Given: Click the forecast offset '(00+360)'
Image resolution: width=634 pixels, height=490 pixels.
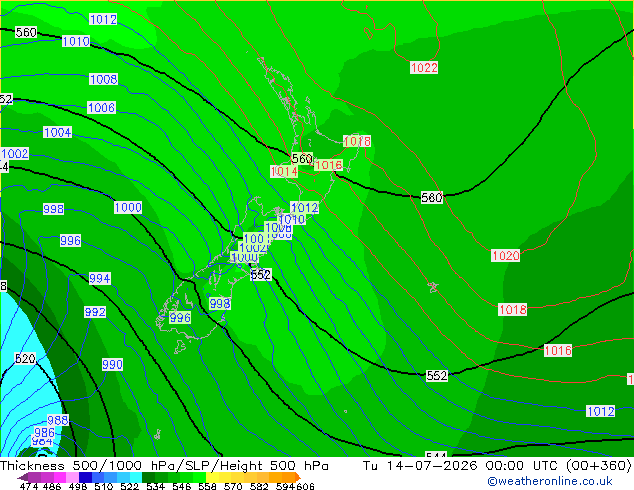Looking at the screenshot, I should point(599,466).
